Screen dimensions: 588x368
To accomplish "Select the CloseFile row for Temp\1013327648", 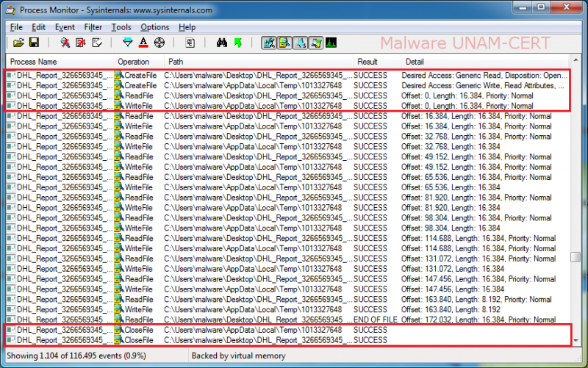I will 287,330.
